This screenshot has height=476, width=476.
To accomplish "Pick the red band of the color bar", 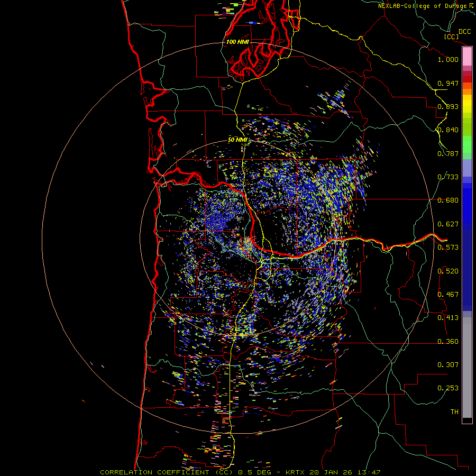I will (x=467, y=79).
